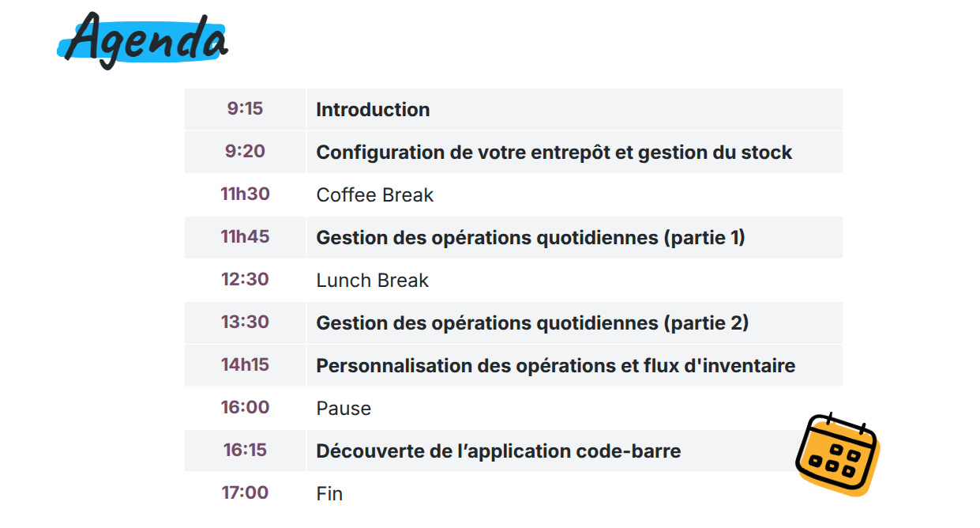Select the Fin entry at 17:00

329,494
